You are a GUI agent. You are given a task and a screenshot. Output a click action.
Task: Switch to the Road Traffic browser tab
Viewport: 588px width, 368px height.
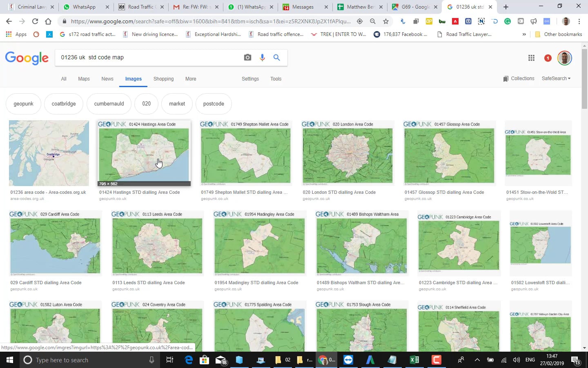(x=140, y=7)
